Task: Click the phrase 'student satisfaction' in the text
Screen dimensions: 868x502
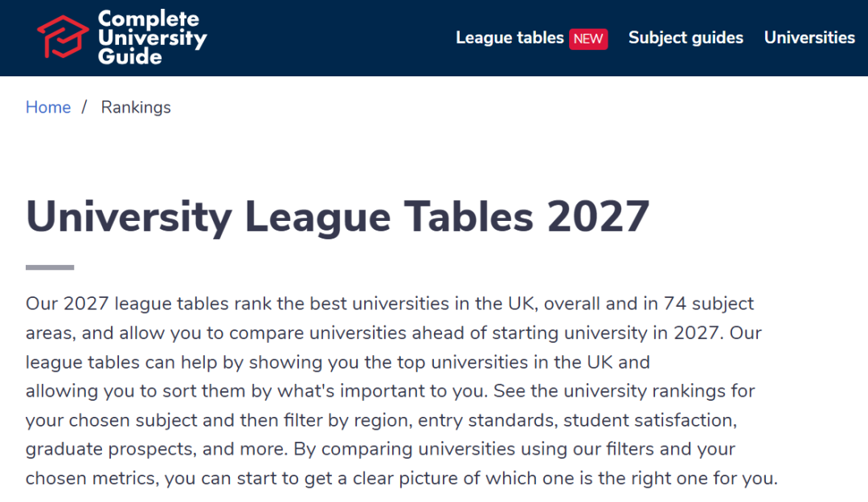Action: [650, 420]
